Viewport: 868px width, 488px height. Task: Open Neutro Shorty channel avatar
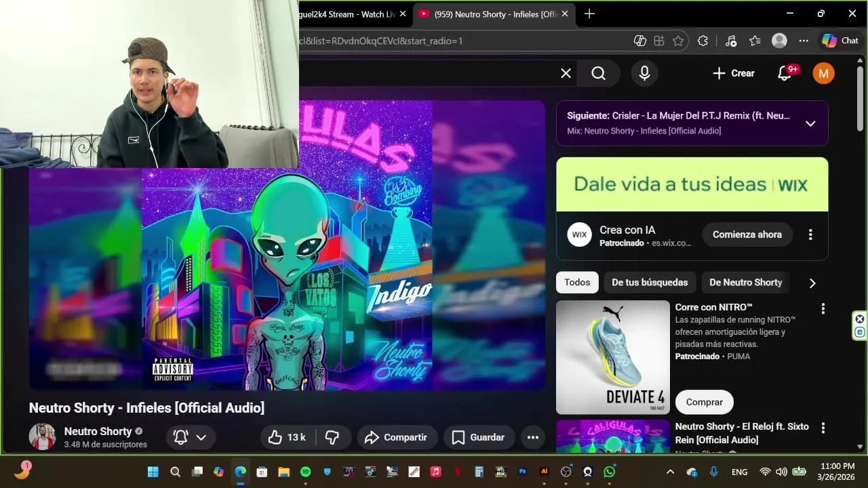[42, 437]
